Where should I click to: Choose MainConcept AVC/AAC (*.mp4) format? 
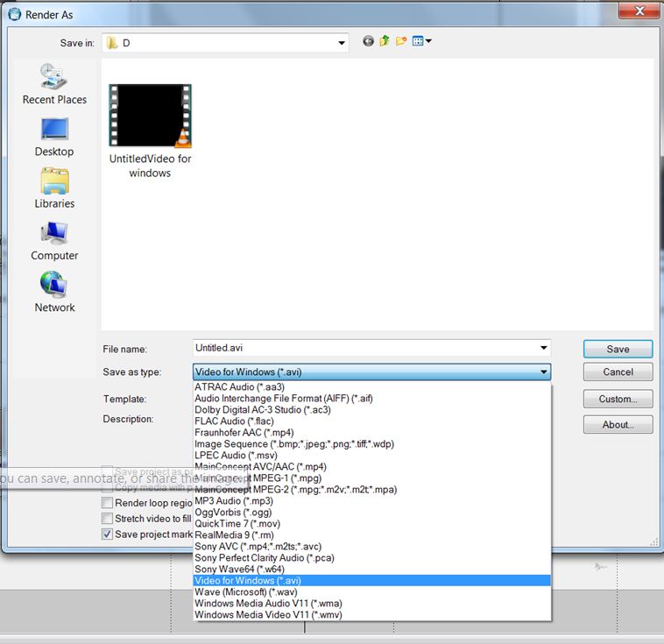click(372, 467)
